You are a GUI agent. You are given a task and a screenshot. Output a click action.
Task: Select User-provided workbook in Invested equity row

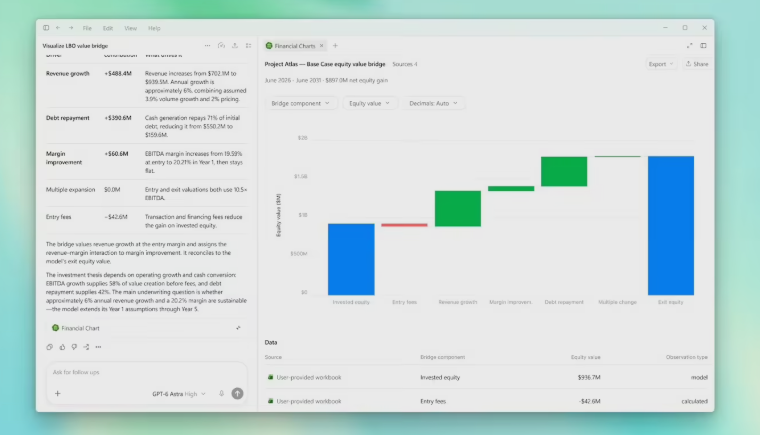[x=309, y=377]
